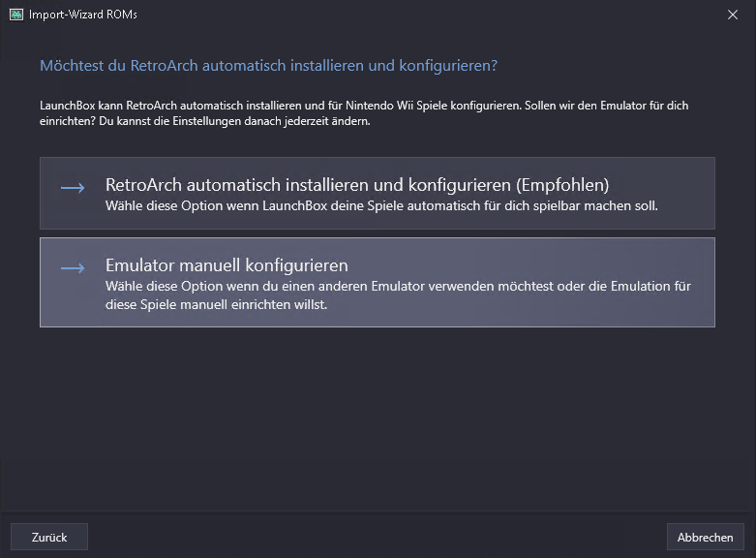Choose "RetroArch automatisch installieren und konfigurieren" title
This screenshot has width=756, height=558.
point(329,185)
